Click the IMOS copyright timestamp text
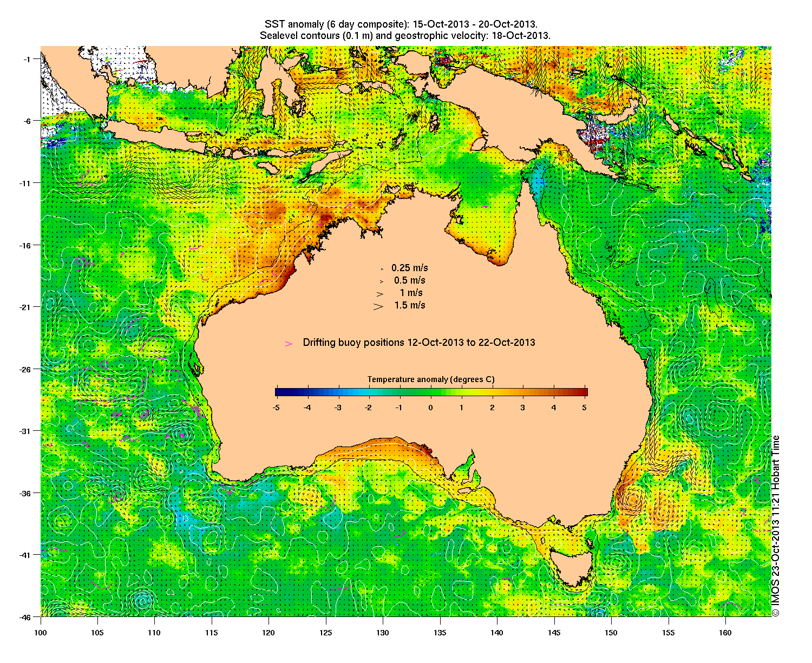The width and height of the screenshot is (812, 663). (x=776, y=526)
